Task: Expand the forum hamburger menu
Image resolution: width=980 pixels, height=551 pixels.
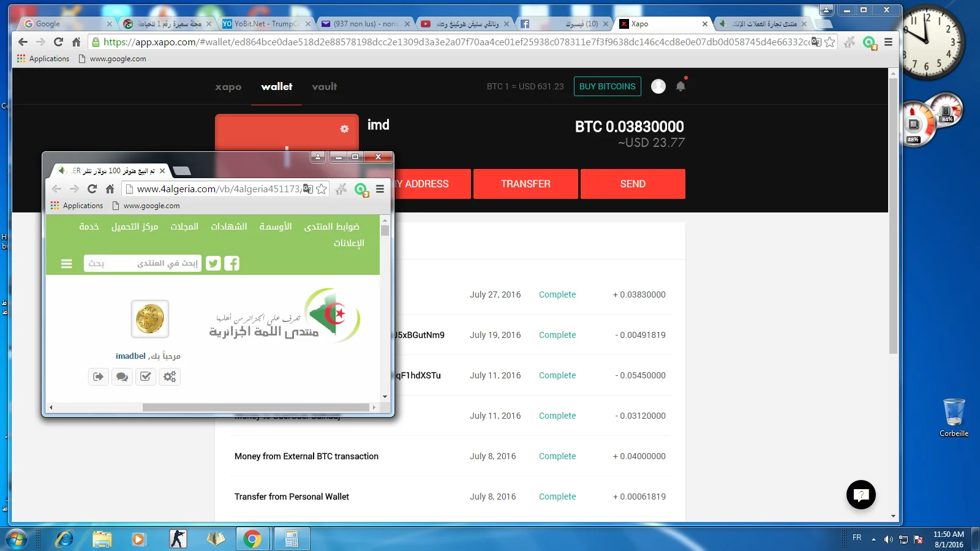Action: 67,263
